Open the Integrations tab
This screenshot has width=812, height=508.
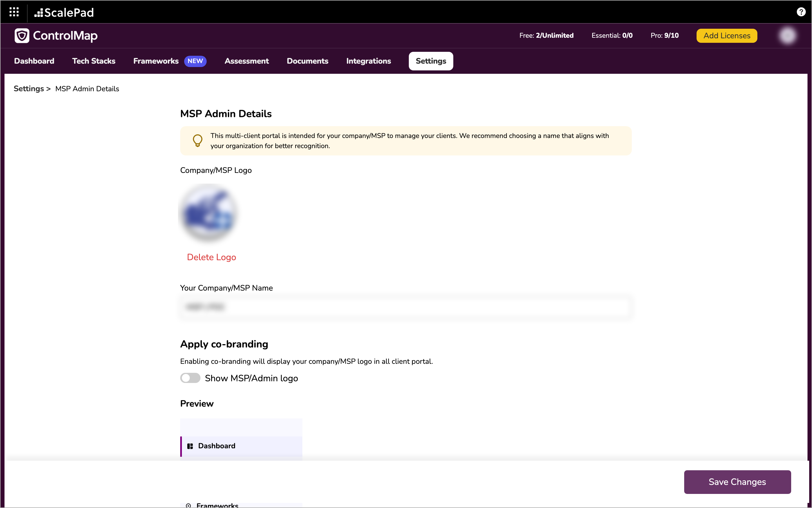pyautogui.click(x=369, y=61)
